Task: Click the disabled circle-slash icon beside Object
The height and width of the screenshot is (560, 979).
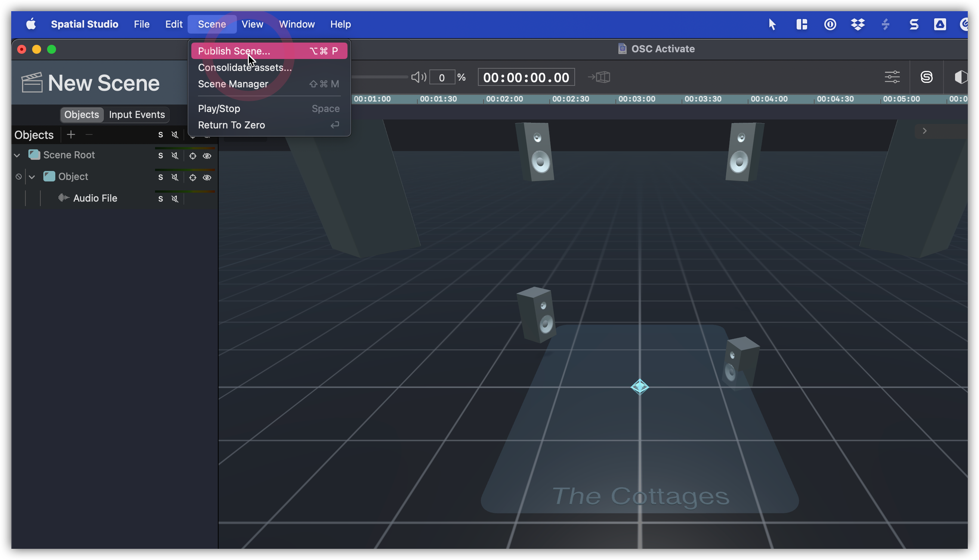Action: pyautogui.click(x=18, y=177)
